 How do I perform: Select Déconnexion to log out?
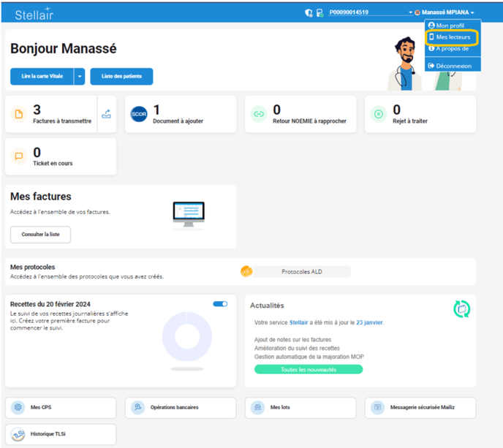pyautogui.click(x=453, y=66)
